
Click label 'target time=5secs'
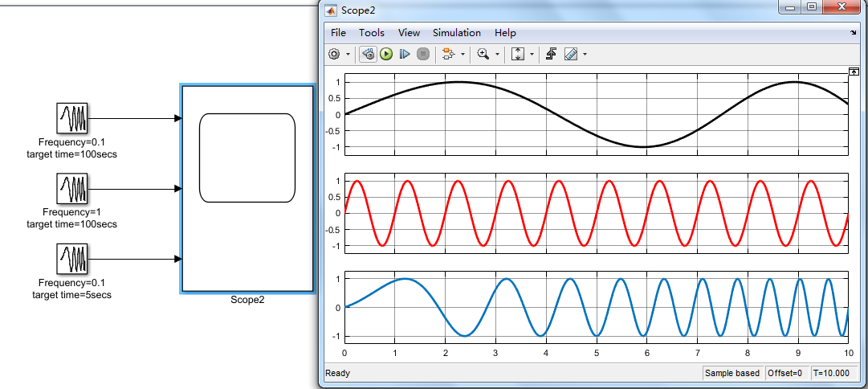(x=72, y=295)
